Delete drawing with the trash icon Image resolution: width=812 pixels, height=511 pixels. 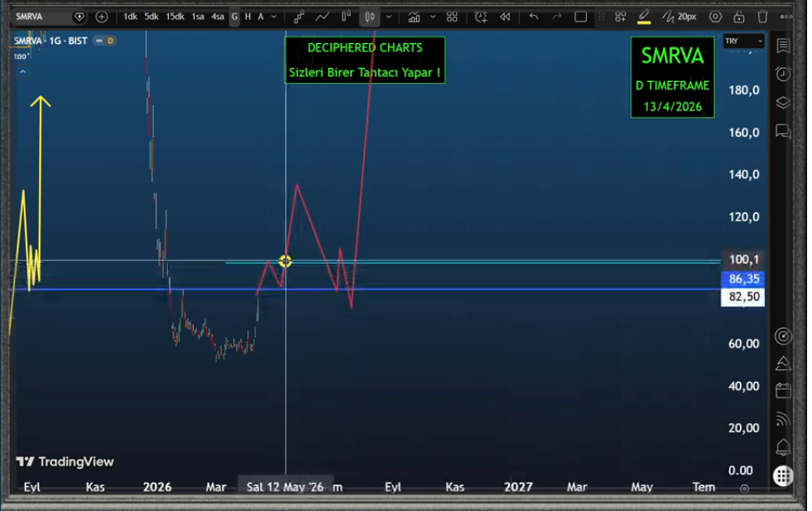(762, 17)
